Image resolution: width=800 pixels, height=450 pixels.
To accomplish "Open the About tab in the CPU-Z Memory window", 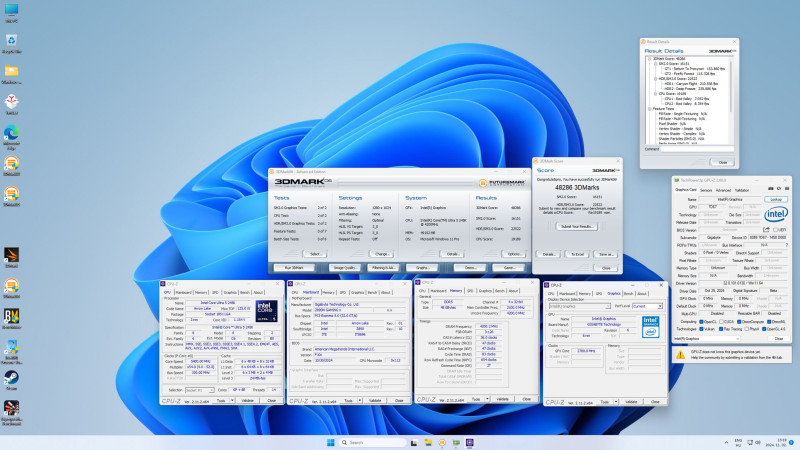I will 513,290.
